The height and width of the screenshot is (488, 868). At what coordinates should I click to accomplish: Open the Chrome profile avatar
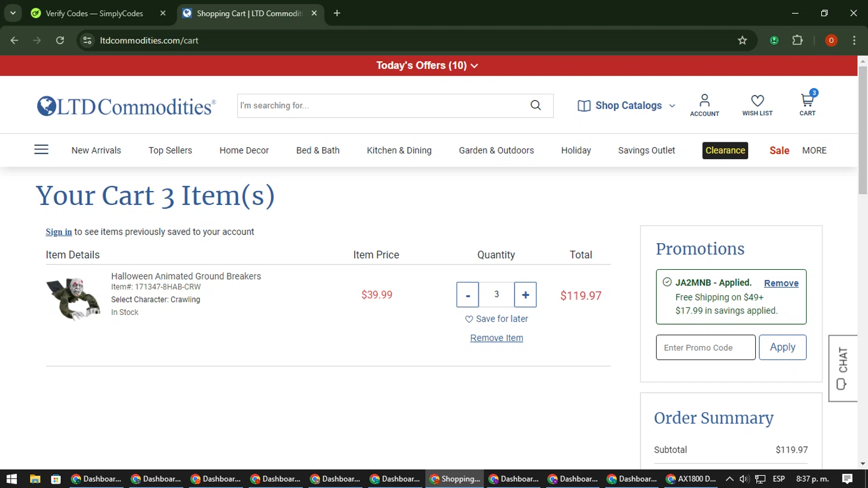click(831, 41)
